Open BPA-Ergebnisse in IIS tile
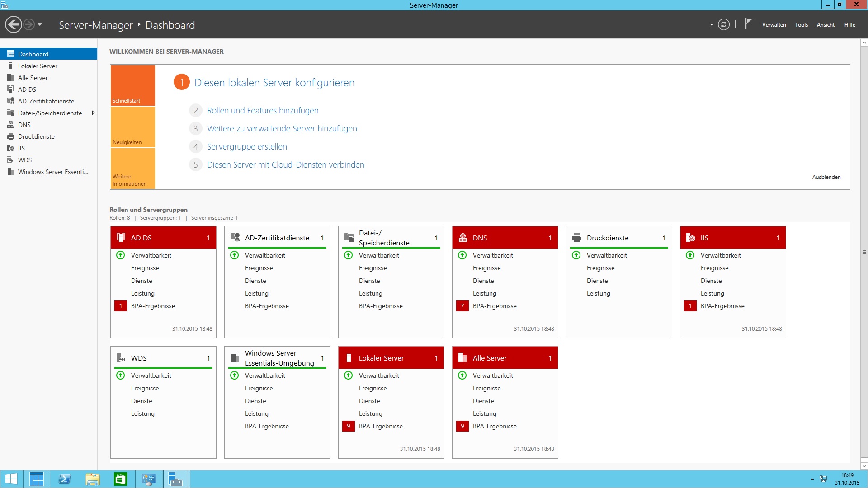 click(722, 306)
